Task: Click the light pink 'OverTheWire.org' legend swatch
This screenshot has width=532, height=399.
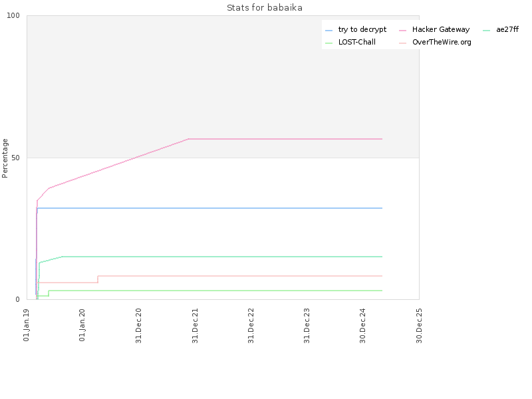Action: [x=403, y=43]
